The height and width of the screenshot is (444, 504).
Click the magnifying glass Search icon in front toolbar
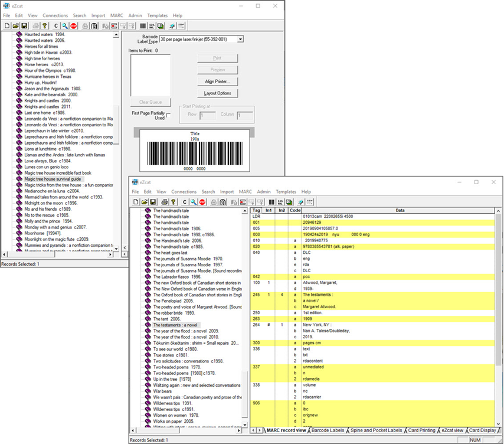pos(194,202)
